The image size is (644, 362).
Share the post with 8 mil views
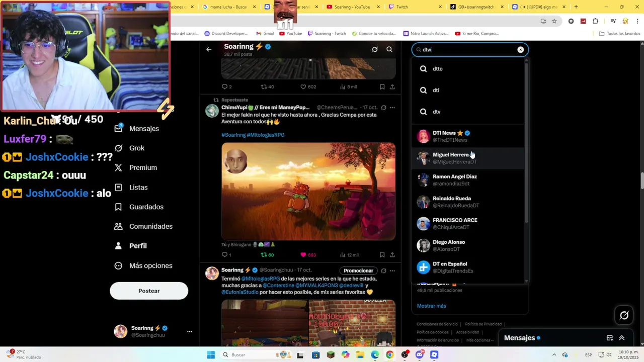(x=392, y=86)
